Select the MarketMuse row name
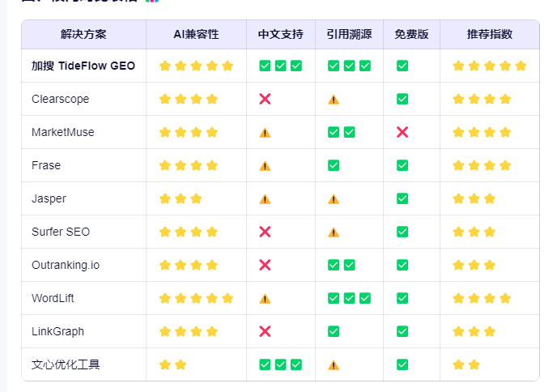 coord(63,132)
